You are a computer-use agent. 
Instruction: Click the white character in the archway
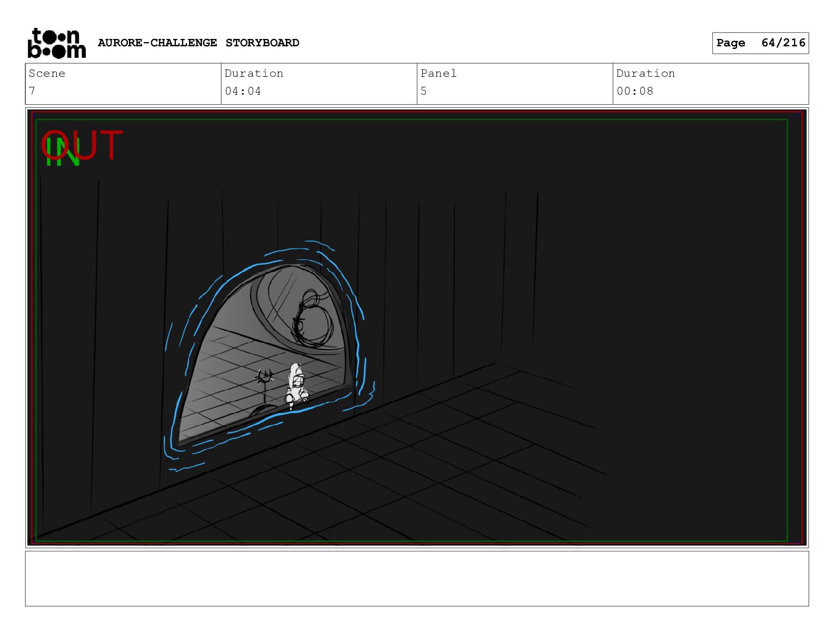pyautogui.click(x=296, y=386)
